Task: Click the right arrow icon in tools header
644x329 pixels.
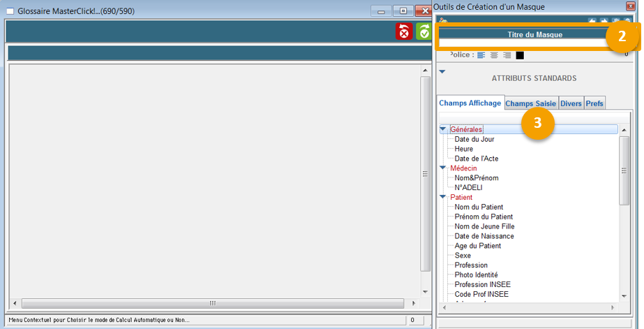Action: point(604,22)
